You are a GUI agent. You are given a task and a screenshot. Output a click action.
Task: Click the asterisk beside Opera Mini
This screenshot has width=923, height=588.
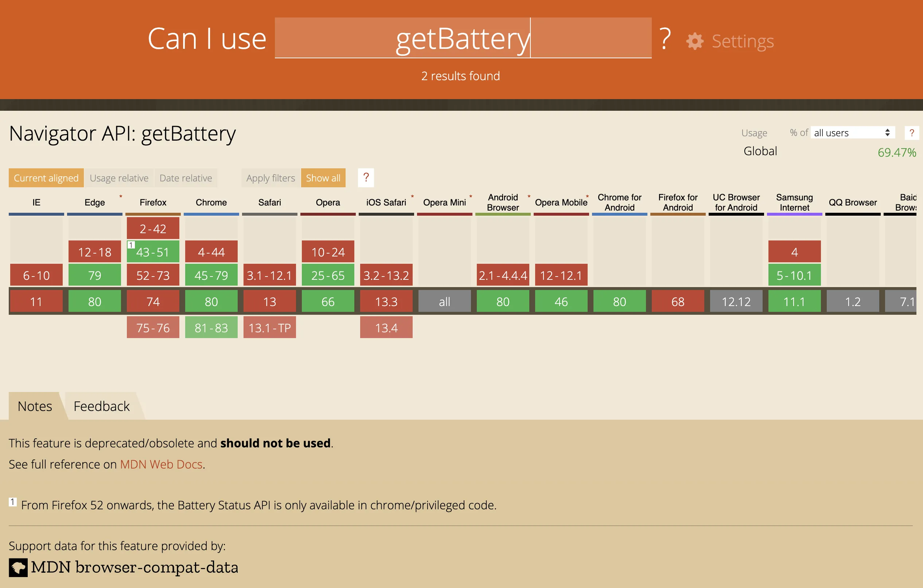pyautogui.click(x=470, y=196)
